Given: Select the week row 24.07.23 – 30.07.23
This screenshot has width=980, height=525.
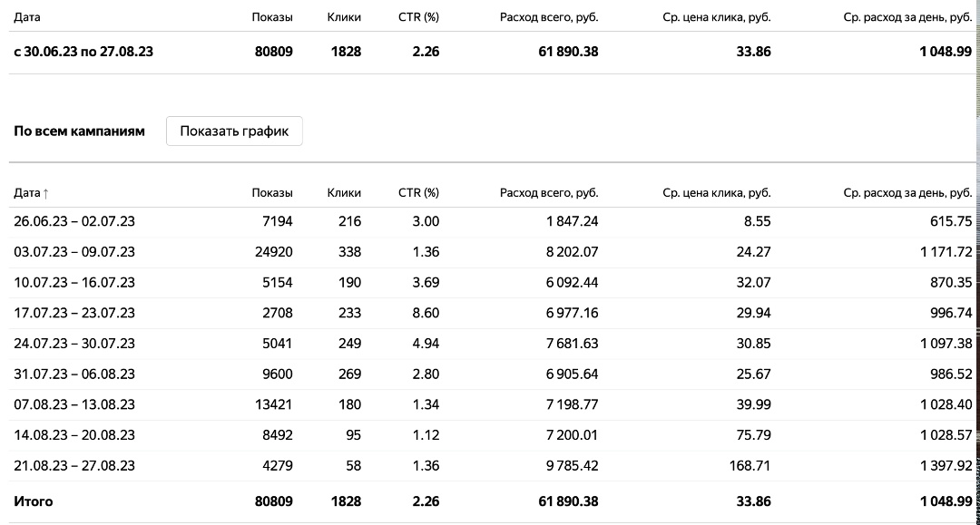Looking at the screenshot, I should [x=74, y=344].
